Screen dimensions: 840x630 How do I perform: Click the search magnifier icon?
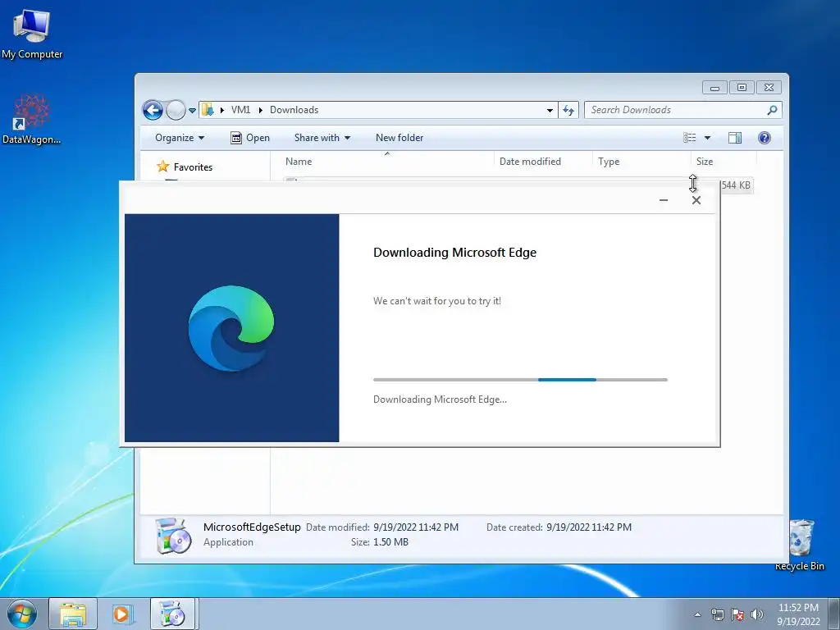772,110
